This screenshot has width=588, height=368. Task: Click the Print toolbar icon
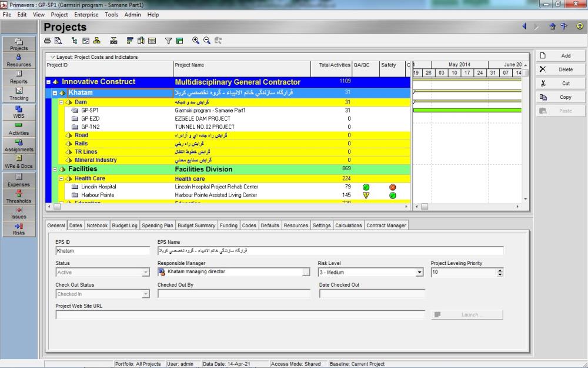[x=47, y=41]
